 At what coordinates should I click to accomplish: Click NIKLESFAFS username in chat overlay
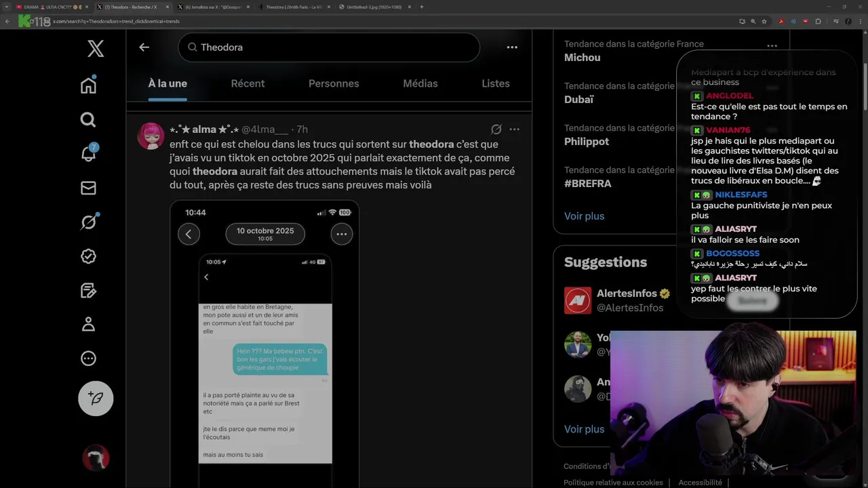click(741, 195)
